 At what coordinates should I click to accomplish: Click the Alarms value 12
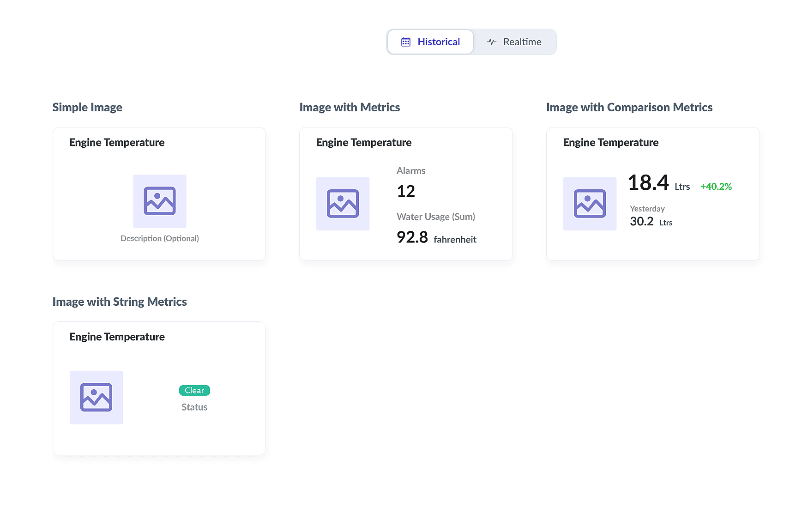406,191
